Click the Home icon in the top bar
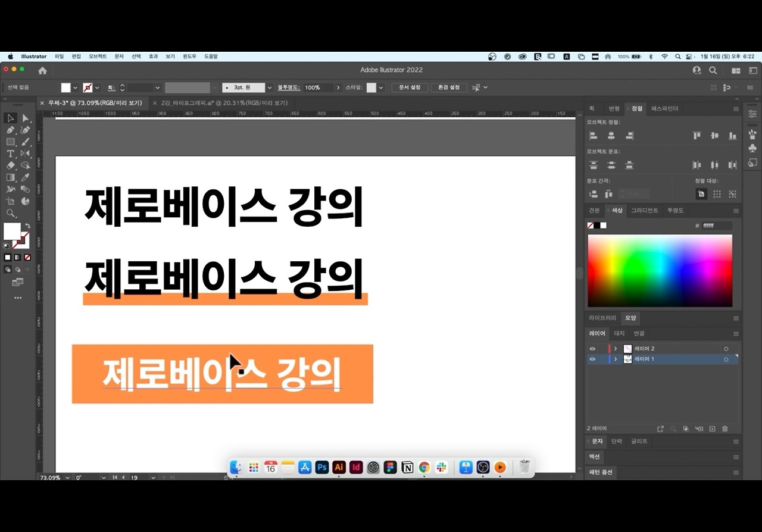This screenshot has height=532, width=762. pyautogui.click(x=42, y=70)
